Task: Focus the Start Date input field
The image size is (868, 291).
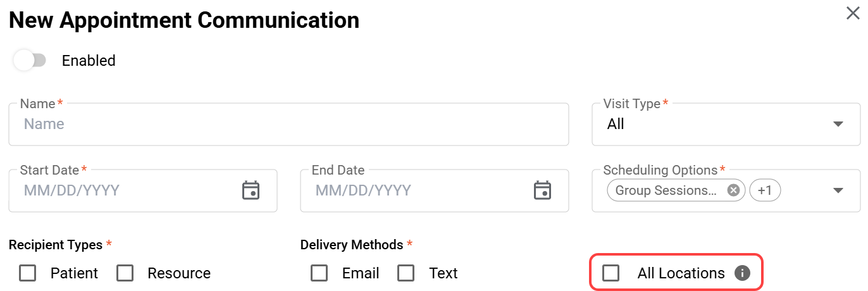Action: [127, 190]
